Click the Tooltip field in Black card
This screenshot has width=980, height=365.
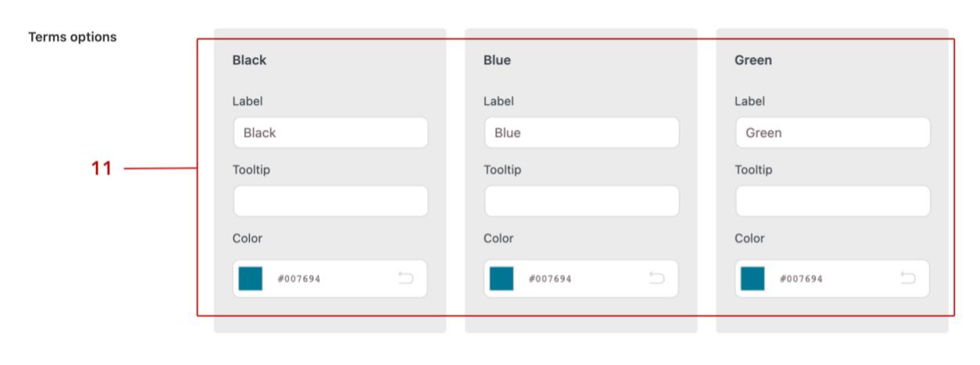330,202
